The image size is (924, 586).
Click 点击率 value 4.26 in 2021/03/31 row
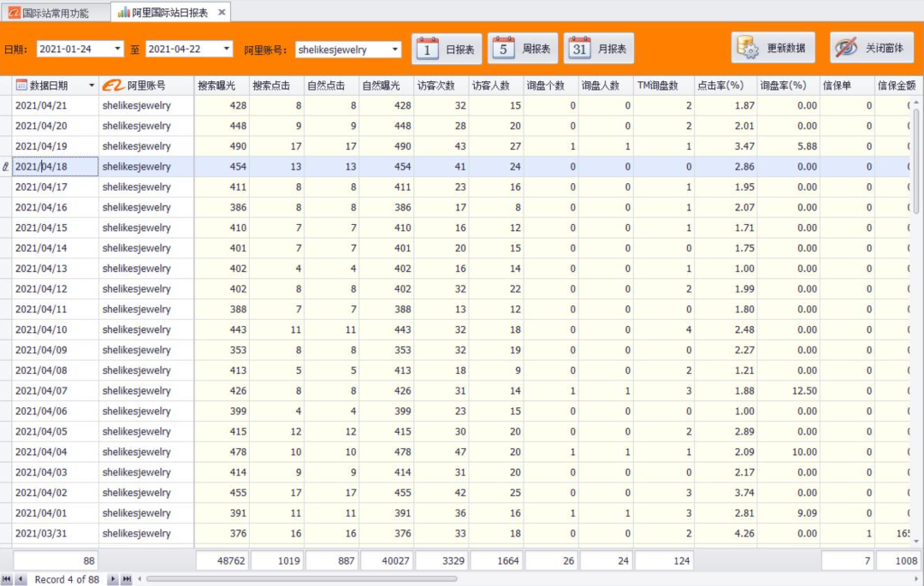[x=725, y=534]
